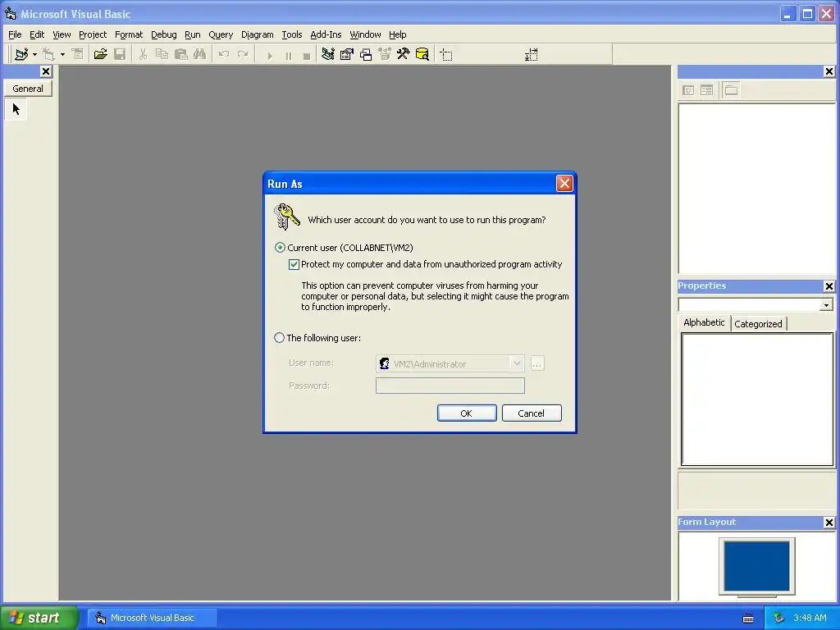Open the Format menu
This screenshot has height=630, width=840.
click(x=129, y=34)
